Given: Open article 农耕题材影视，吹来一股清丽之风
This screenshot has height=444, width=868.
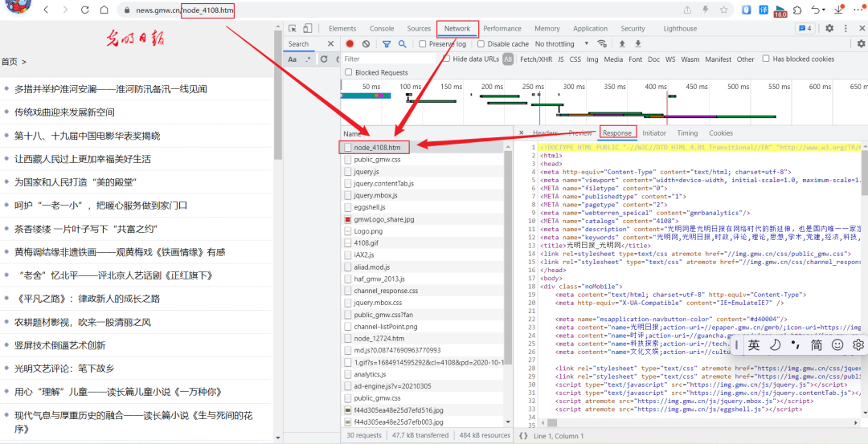Looking at the screenshot, I should pyautogui.click(x=83, y=322).
